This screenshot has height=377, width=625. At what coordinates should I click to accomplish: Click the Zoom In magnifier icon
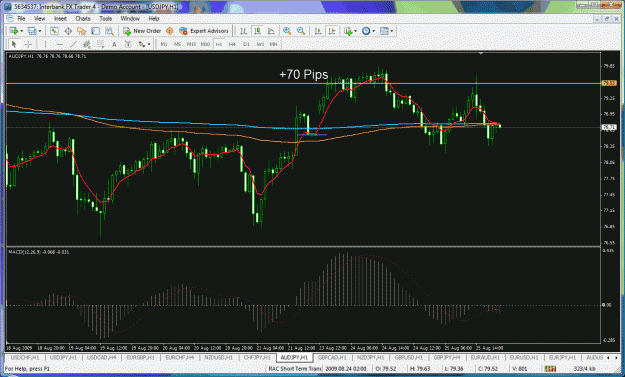(x=287, y=31)
